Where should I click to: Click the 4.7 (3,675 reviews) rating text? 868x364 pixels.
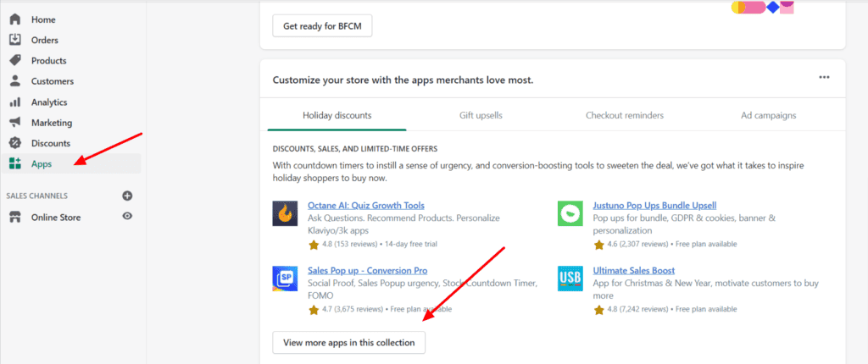click(x=353, y=309)
